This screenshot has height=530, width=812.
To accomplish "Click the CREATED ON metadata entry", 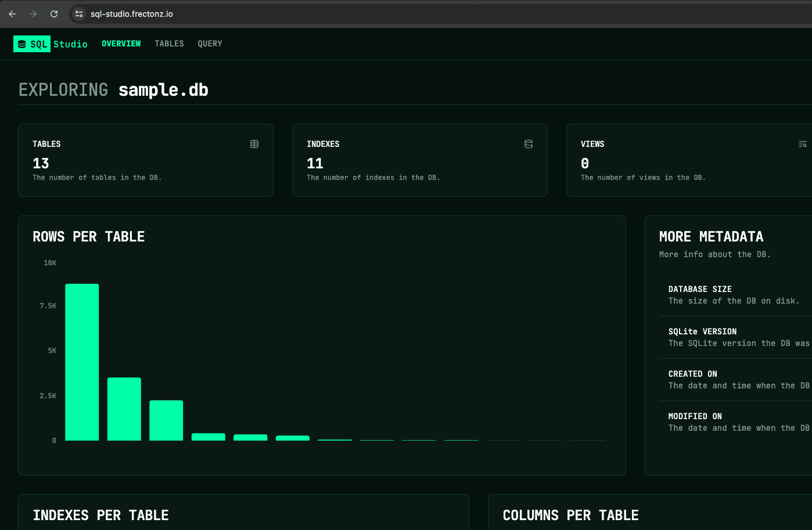I will (x=735, y=380).
